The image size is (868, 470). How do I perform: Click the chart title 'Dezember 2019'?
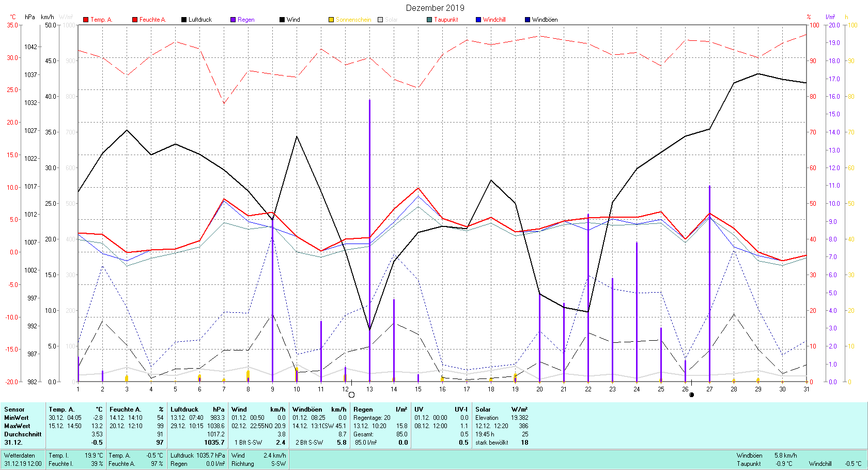click(435, 8)
